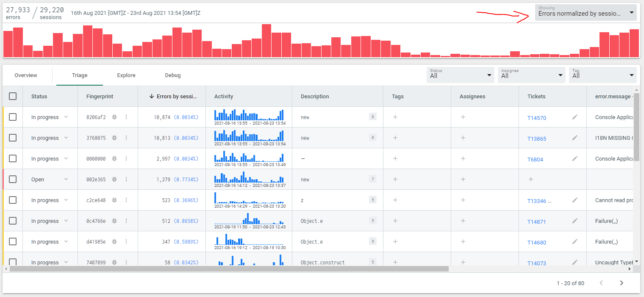This screenshot has width=644, height=297.
Task: Go to next page of results
Action: [x=621, y=283]
